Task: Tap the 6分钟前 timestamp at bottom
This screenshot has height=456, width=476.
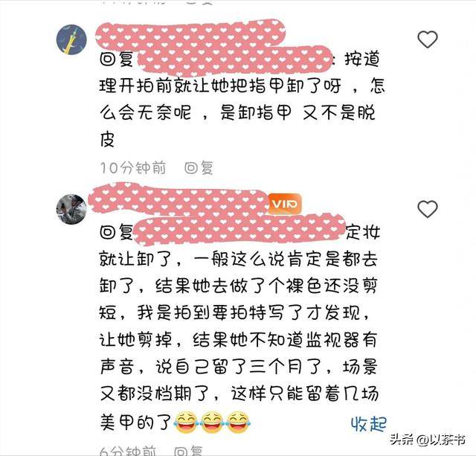Action: [128, 452]
